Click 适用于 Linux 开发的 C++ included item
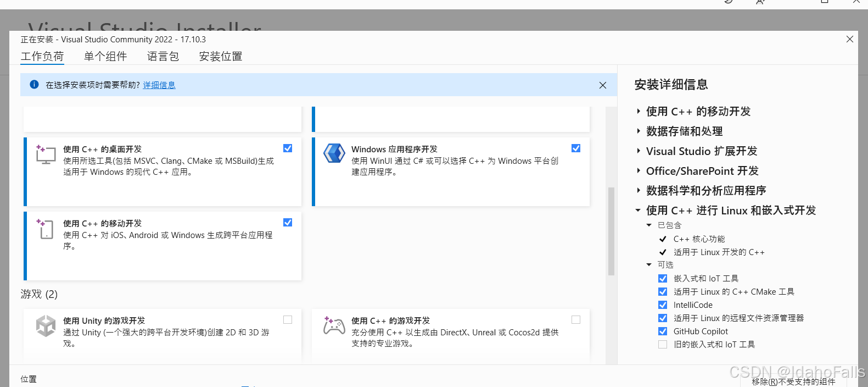The height and width of the screenshot is (387, 868). pyautogui.click(x=719, y=252)
